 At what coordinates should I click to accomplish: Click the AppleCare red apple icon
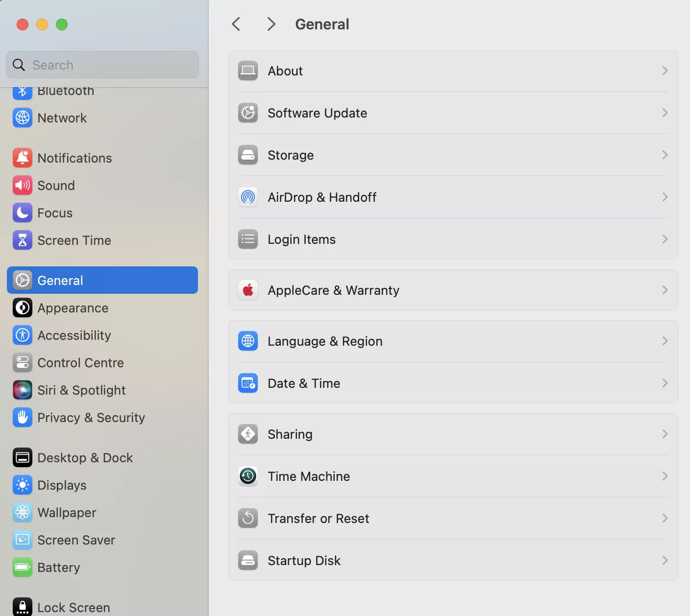coord(248,290)
